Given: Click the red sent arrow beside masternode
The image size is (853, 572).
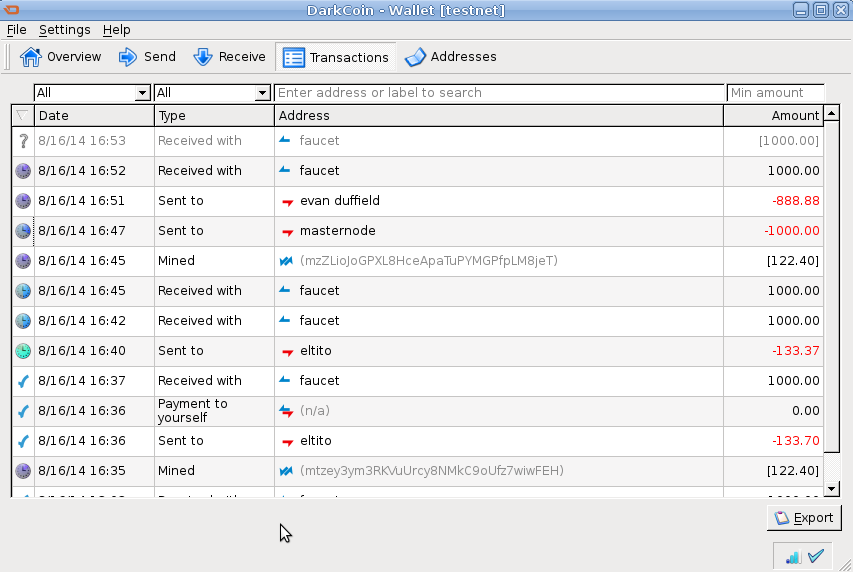Looking at the screenshot, I should (x=287, y=232).
